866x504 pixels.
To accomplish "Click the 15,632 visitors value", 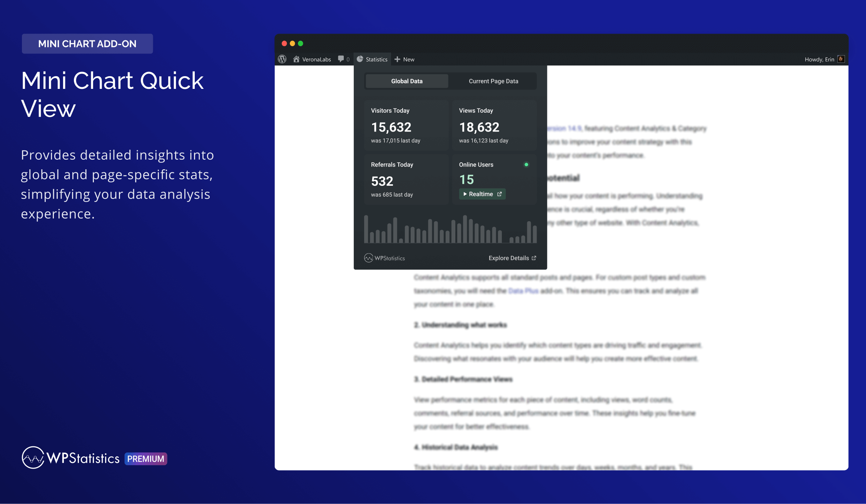I will [x=391, y=127].
